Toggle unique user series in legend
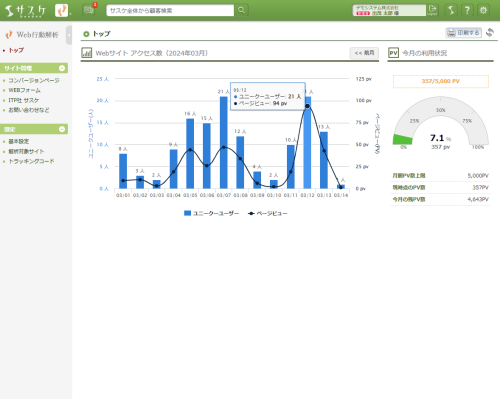The image size is (500, 399). click(211, 213)
